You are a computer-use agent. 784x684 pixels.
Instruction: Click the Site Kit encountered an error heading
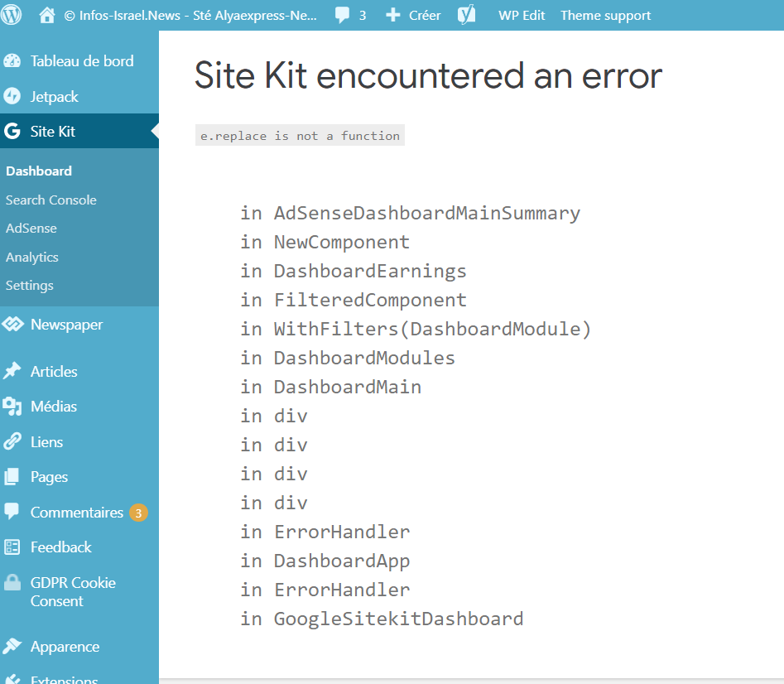[x=429, y=75]
